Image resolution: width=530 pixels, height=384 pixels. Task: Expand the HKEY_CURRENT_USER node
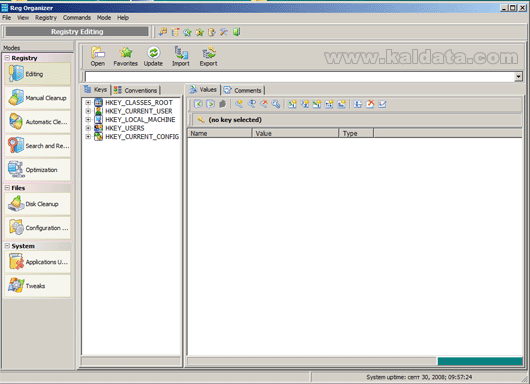coord(88,111)
